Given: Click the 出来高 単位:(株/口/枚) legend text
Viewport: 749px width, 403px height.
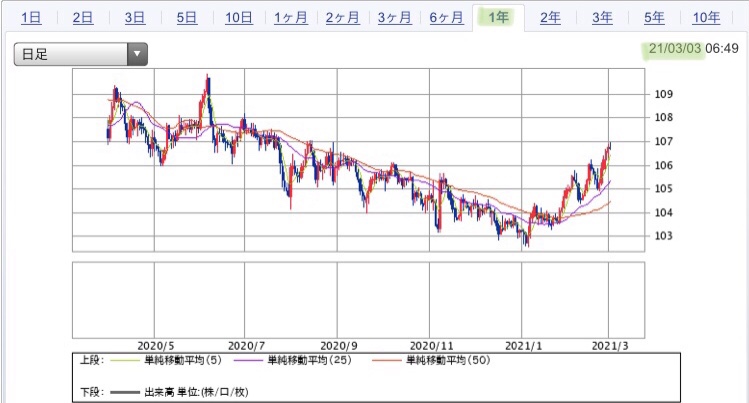Looking at the screenshot, I should pos(196,392).
